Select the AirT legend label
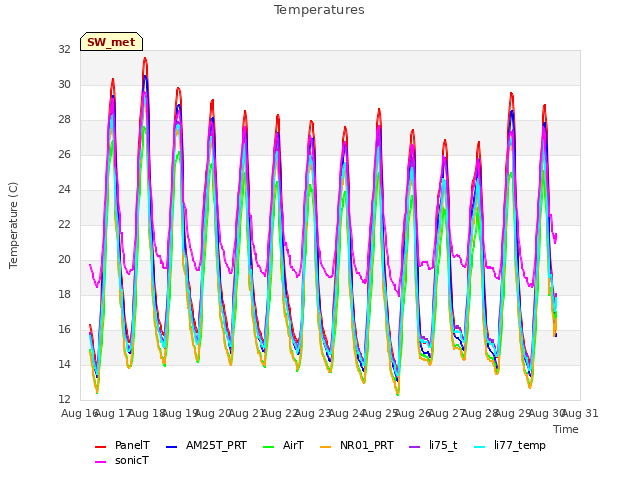This screenshot has width=640, height=480. 293,445
